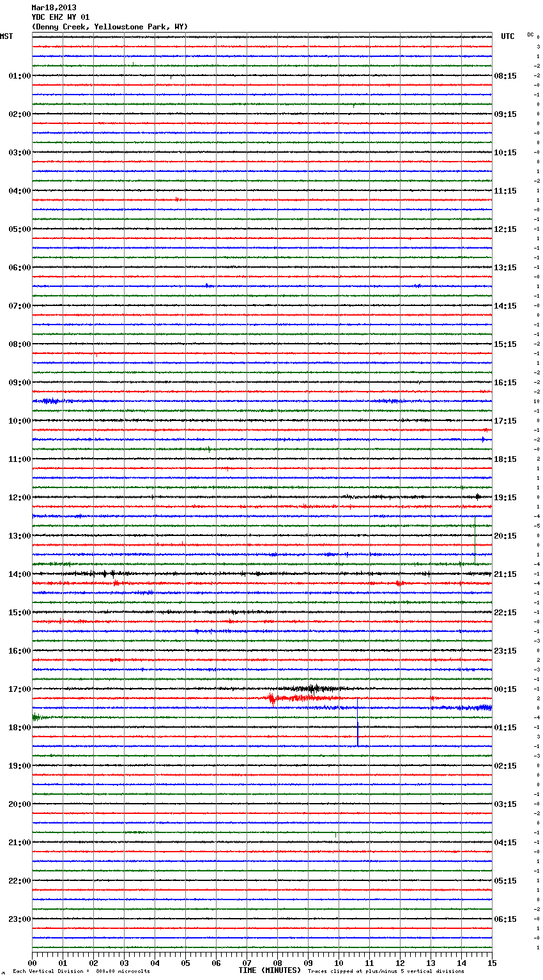The image size is (543, 980).
Task: Click the TIME (MINUTES) axis title
Action: (x=270, y=970)
